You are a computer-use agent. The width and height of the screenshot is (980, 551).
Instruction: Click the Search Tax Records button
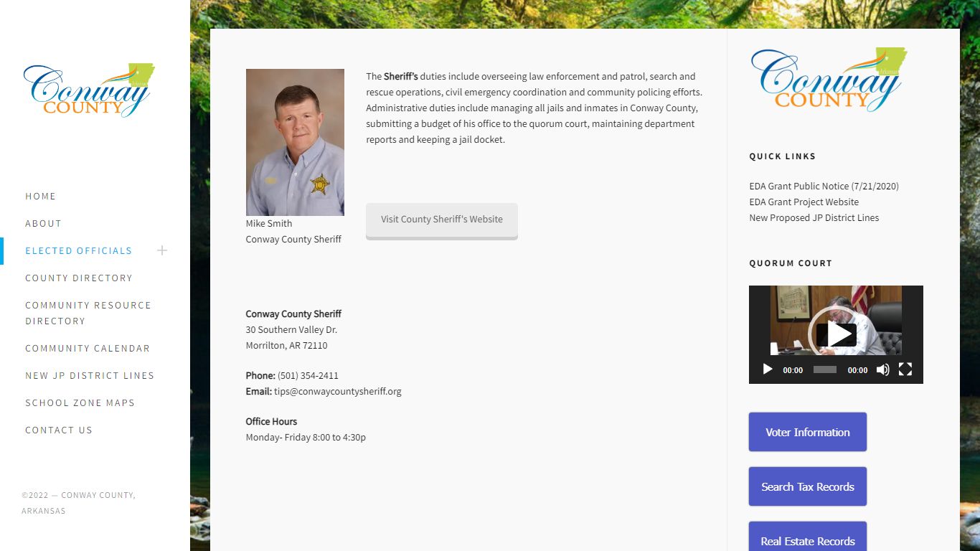coord(808,486)
